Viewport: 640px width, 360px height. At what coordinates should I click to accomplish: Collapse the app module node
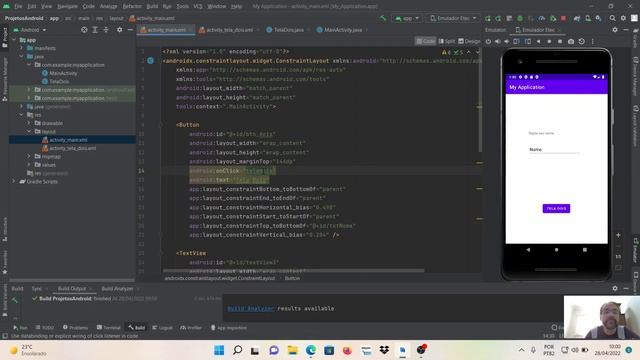(x=14, y=40)
